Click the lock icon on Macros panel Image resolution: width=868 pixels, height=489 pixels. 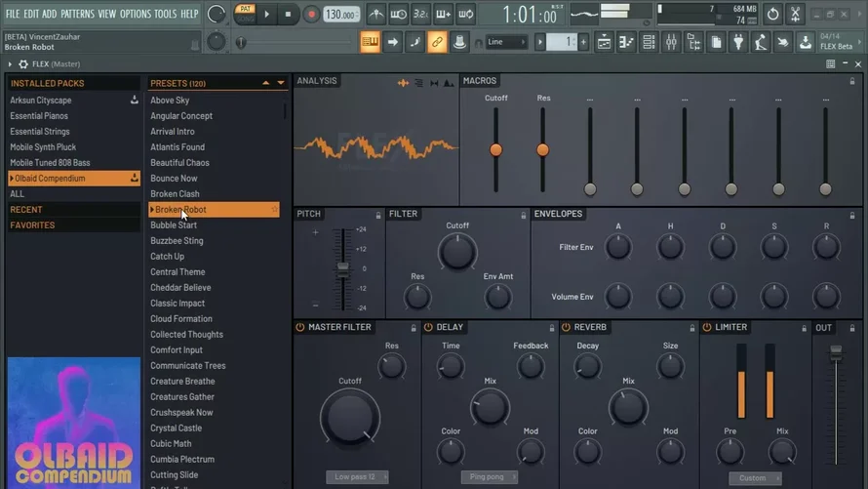pyautogui.click(x=852, y=81)
